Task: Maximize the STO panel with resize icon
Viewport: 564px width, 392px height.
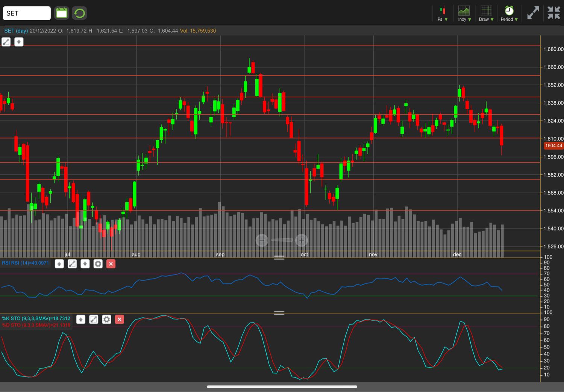Action: click(94, 319)
